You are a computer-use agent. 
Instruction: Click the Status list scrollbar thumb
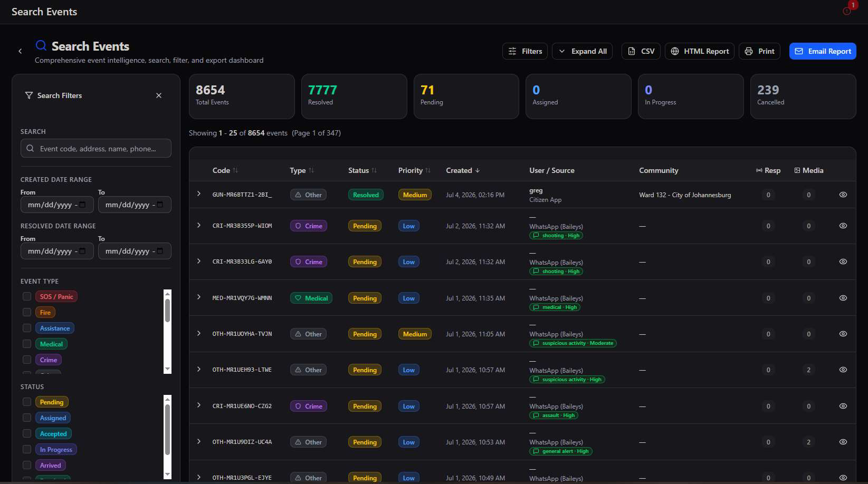point(168,430)
